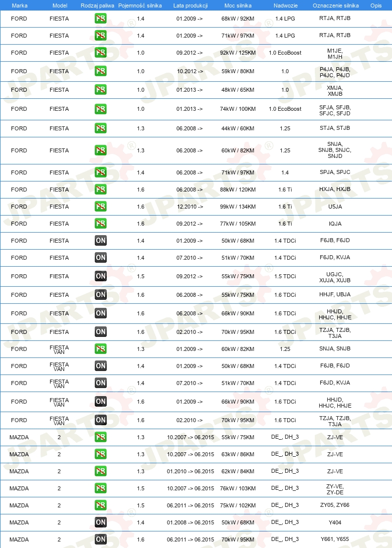Click the petrol icon in the U5JA row
The image size is (392, 548).
pyautogui.click(x=101, y=207)
